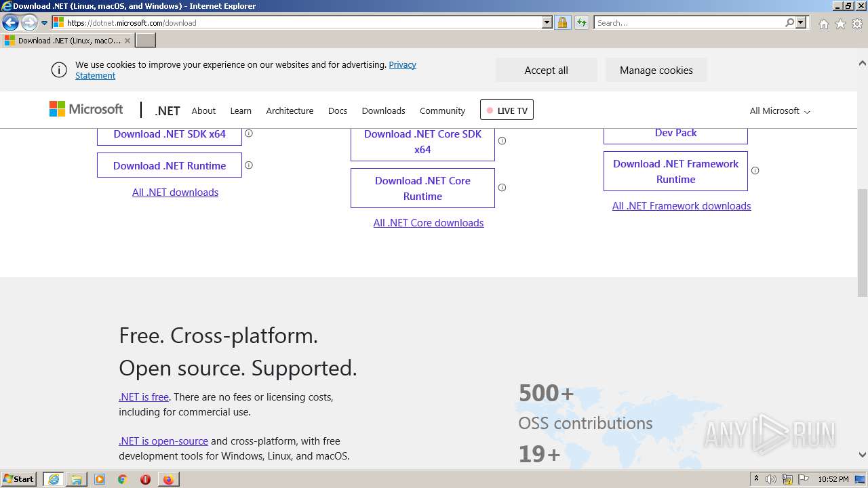Open the Tools gear icon
This screenshot has width=868, height=488.
pos(857,24)
